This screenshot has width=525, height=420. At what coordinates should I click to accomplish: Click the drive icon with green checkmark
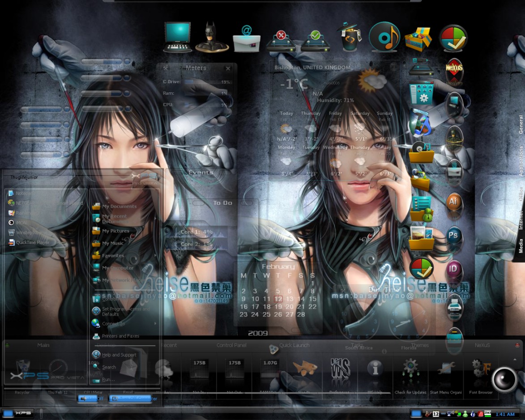(315, 41)
